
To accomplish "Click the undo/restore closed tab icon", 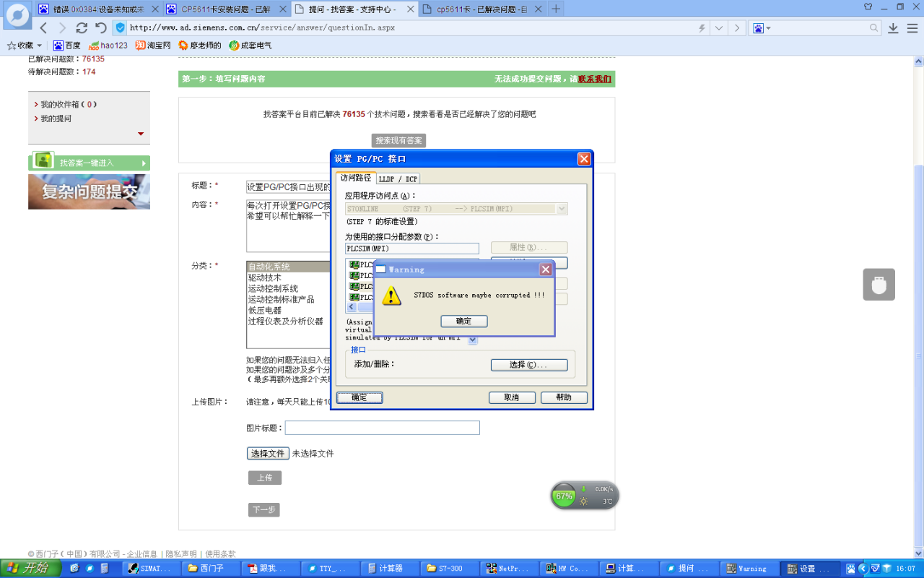I will click(x=101, y=27).
